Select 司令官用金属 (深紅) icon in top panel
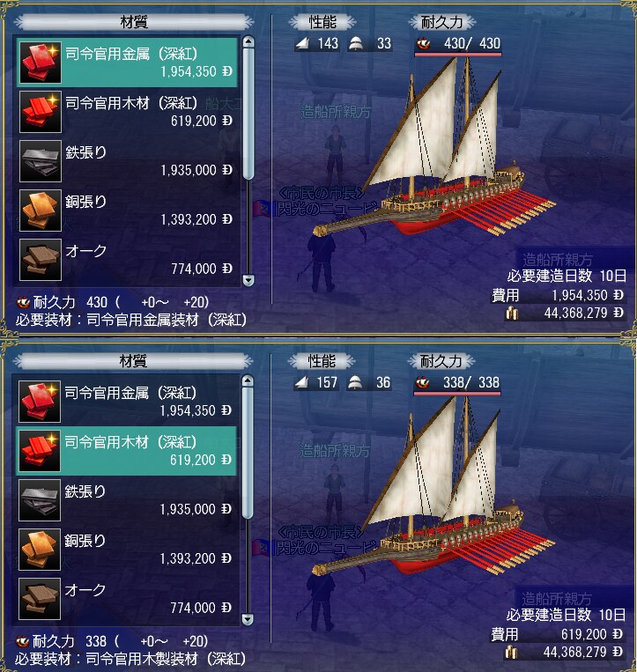Image resolution: width=637 pixels, height=672 pixels. tap(41, 63)
